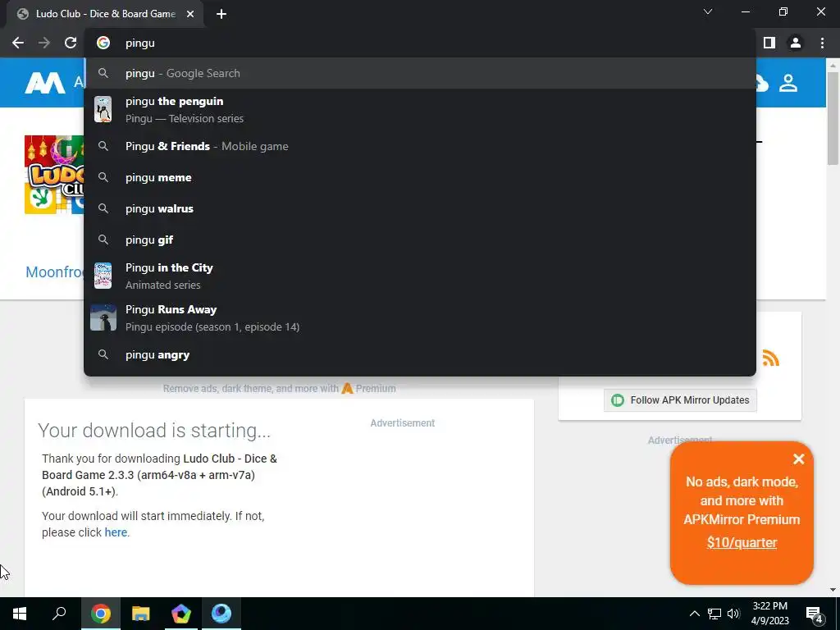Screen dimensions: 840x630
Task: Close the orange APKMirror Premium popup
Action: pyautogui.click(x=799, y=459)
